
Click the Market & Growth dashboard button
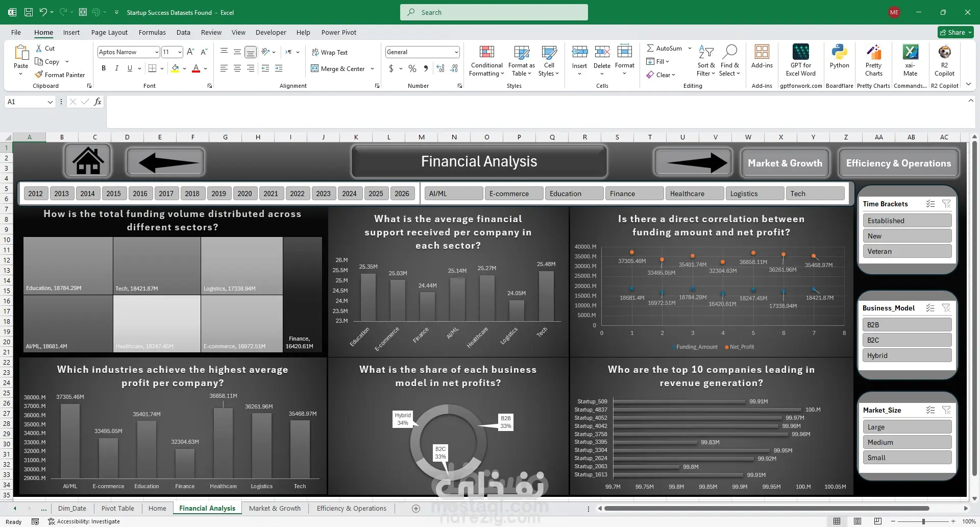pyautogui.click(x=785, y=163)
